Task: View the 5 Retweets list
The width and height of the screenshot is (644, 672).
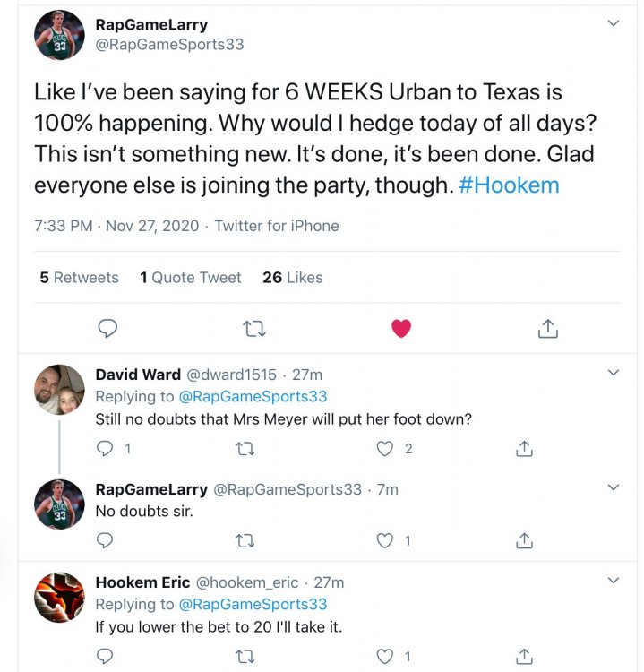Action: pyautogui.click(x=79, y=278)
